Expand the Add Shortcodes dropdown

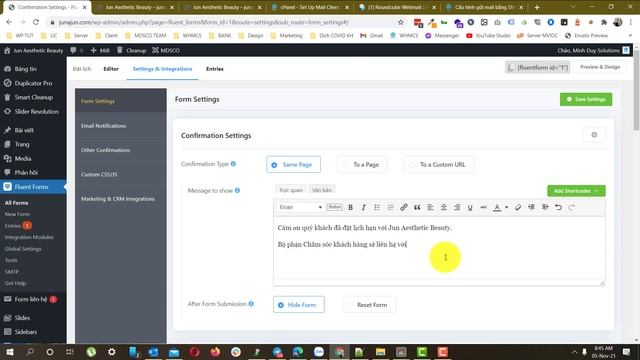576,191
